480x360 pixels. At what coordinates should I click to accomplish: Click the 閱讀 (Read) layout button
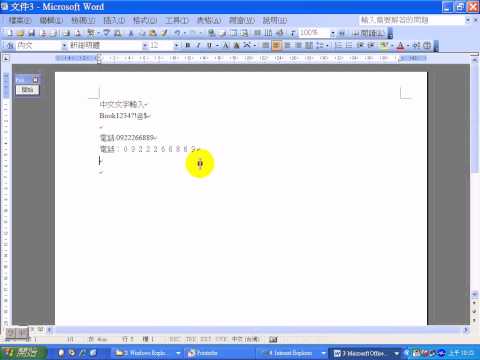click(x=369, y=33)
